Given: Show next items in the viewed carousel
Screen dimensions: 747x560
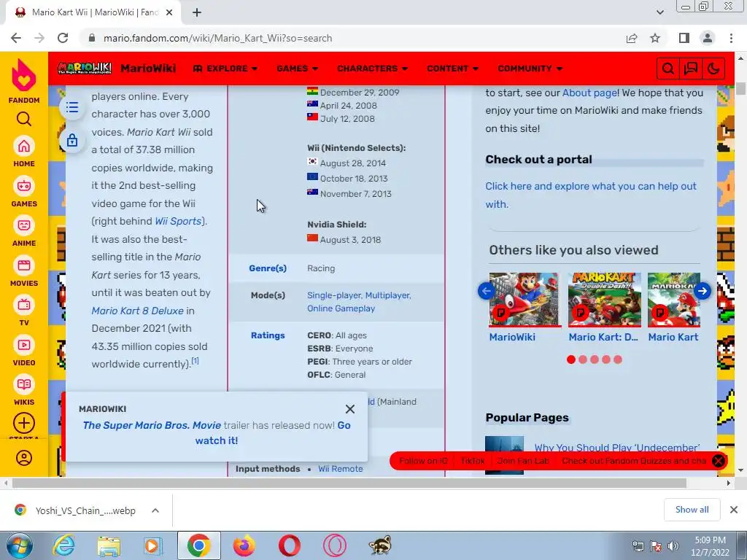Looking at the screenshot, I should pos(703,291).
